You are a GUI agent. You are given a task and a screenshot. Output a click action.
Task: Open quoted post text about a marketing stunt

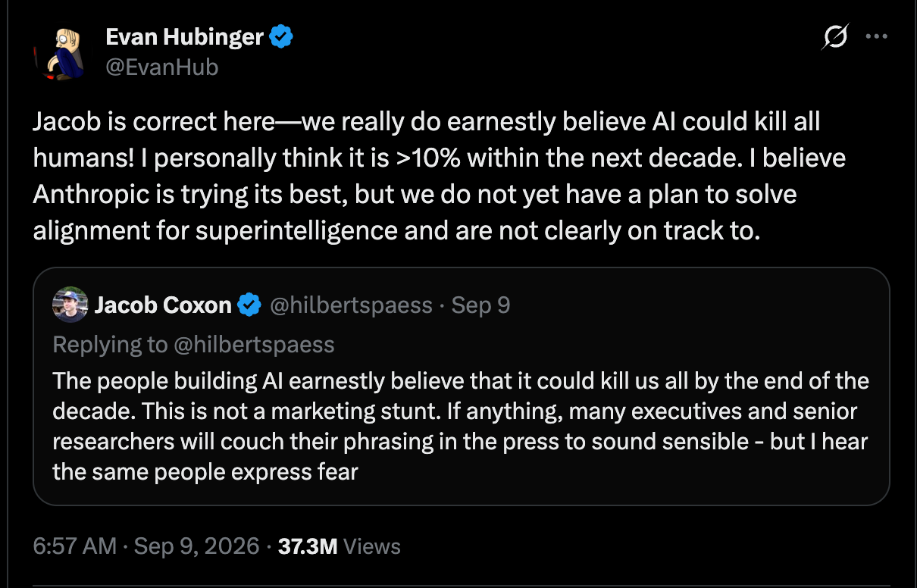pos(461,426)
